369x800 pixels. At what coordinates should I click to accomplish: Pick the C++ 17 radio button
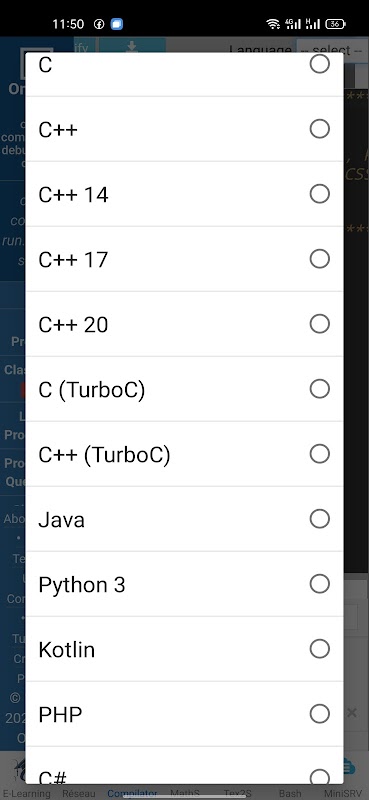(x=319, y=259)
